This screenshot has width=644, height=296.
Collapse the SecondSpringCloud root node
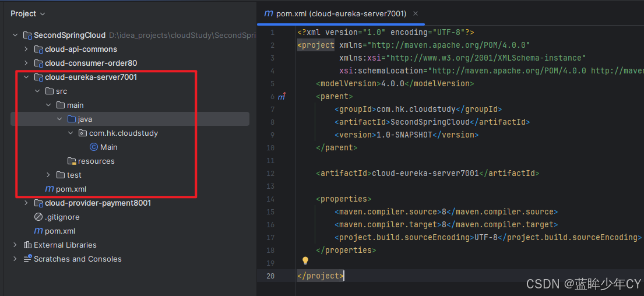coord(15,35)
